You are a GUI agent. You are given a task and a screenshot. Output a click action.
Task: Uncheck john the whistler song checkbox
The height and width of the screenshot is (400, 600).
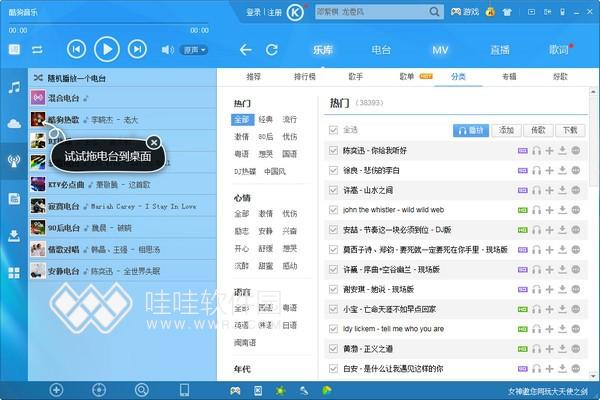[333, 210]
